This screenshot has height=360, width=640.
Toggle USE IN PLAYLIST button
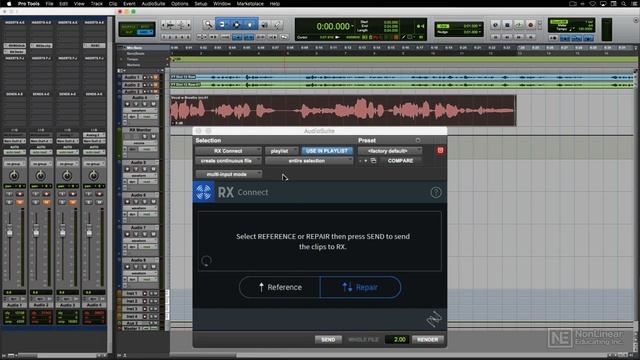tap(327, 151)
